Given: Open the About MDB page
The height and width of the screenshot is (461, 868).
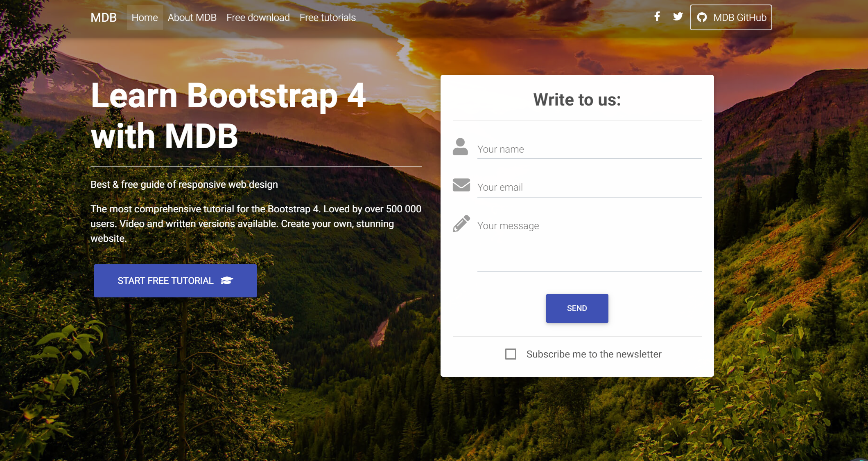Looking at the screenshot, I should [192, 17].
